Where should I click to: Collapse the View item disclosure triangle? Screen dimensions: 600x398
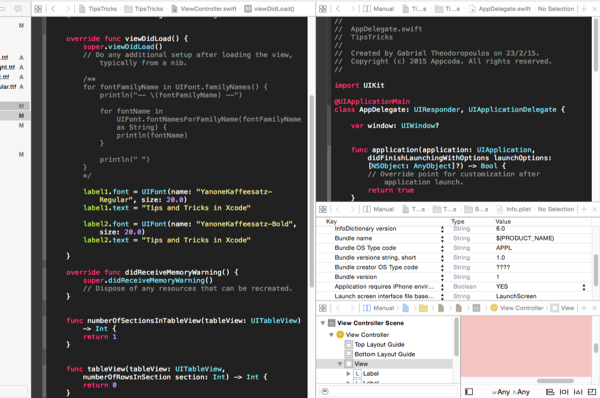tap(340, 364)
